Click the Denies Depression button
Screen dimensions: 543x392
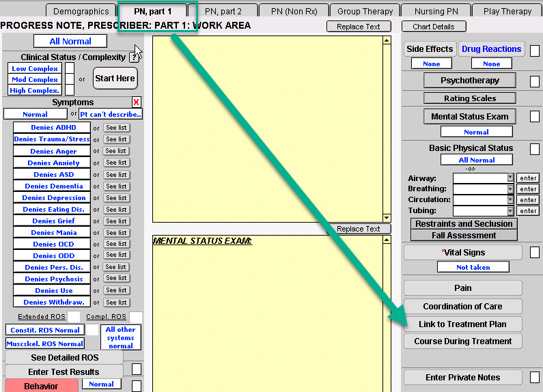tap(53, 198)
